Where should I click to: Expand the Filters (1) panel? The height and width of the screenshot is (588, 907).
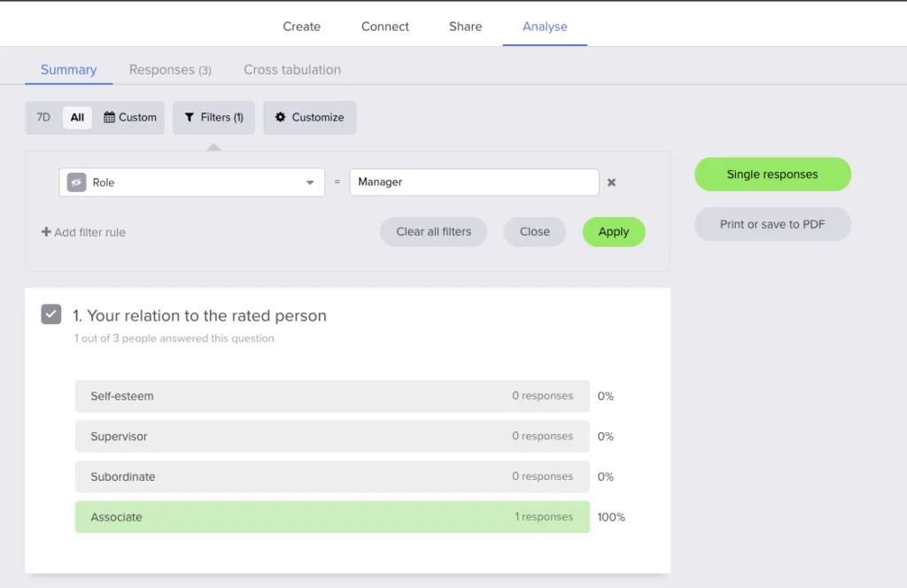[x=213, y=118]
